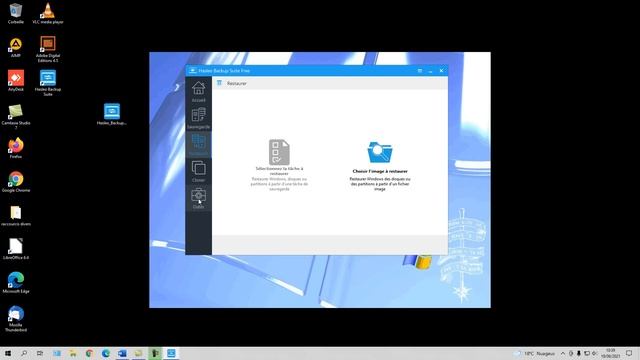Open Hasleo Backup Suite desktop shortcut
This screenshot has width=640, height=360.
coord(48,83)
